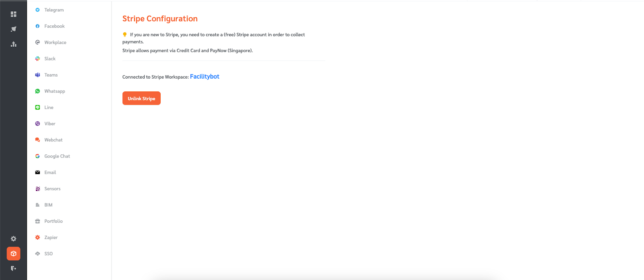This screenshot has width=644, height=280.
Task: Click the 'Stripe allows payment via Credit Card' text
Action: tap(188, 51)
